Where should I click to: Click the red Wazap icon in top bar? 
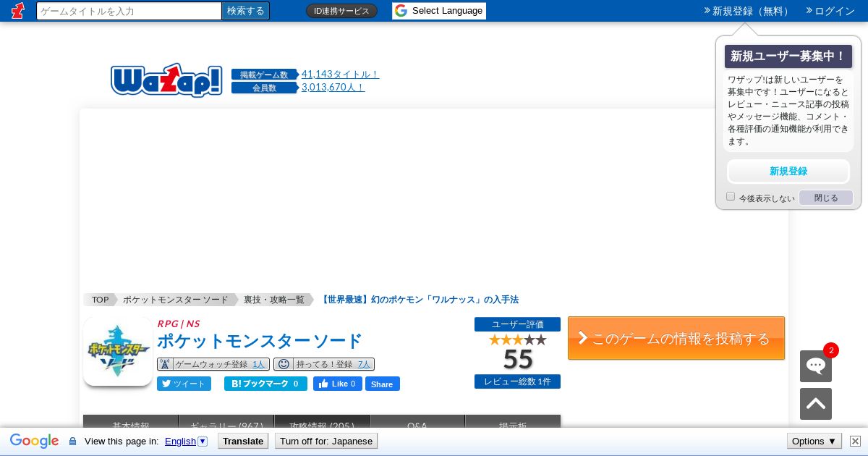point(17,10)
